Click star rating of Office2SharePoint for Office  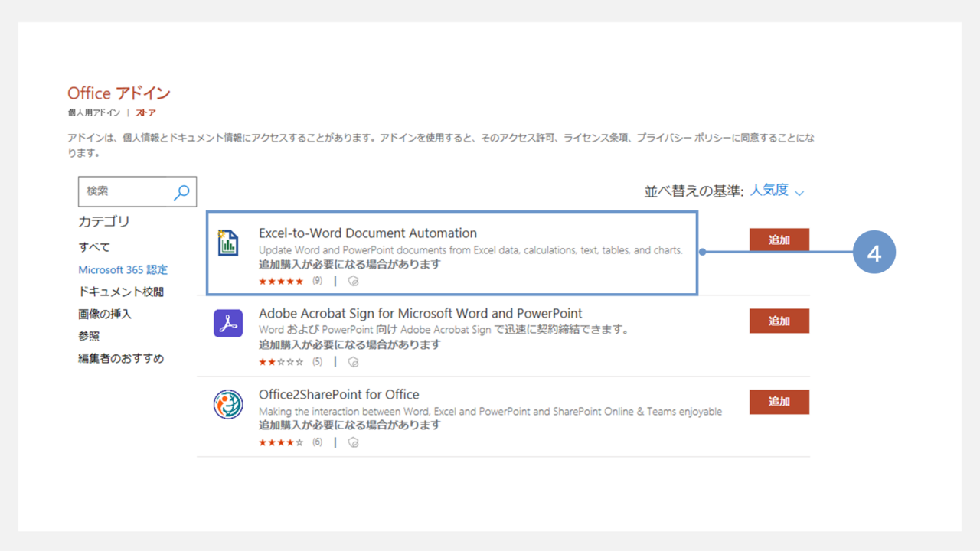click(281, 442)
